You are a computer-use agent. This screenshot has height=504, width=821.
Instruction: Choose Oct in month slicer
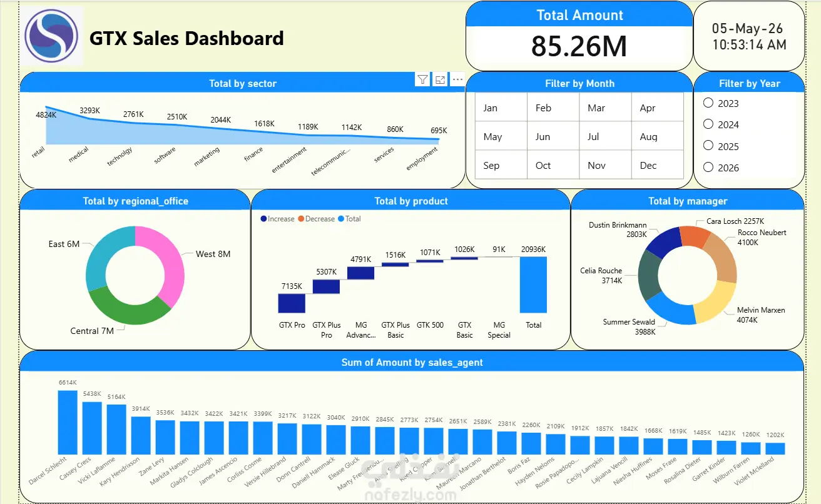coord(553,165)
